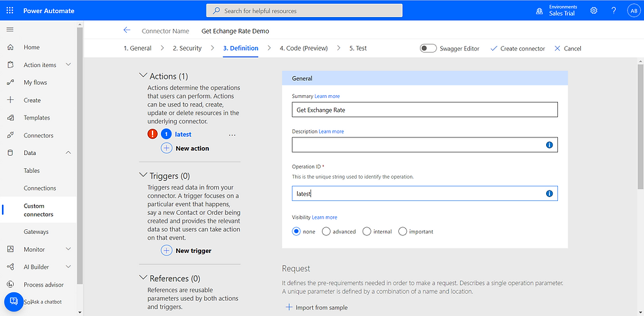Open the ellipsis menu for latest action

[x=231, y=134]
